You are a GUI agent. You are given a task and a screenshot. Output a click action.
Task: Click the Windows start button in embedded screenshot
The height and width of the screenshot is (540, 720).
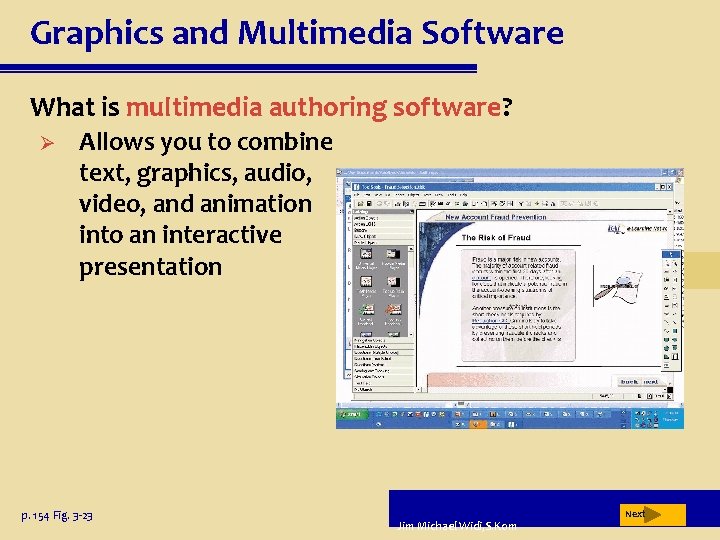point(352,414)
